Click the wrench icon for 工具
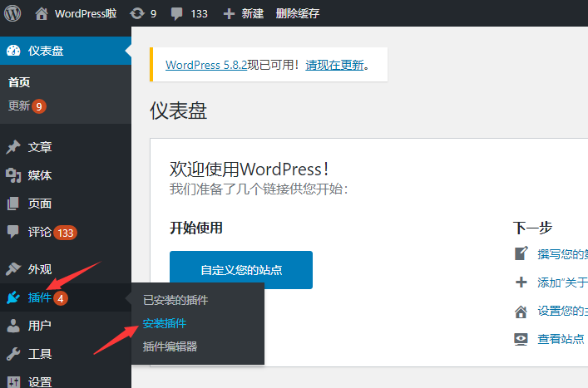 pyautogui.click(x=13, y=354)
